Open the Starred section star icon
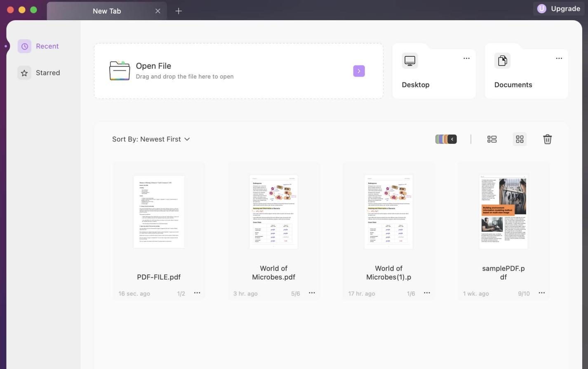The height and width of the screenshot is (369, 588). (x=24, y=73)
